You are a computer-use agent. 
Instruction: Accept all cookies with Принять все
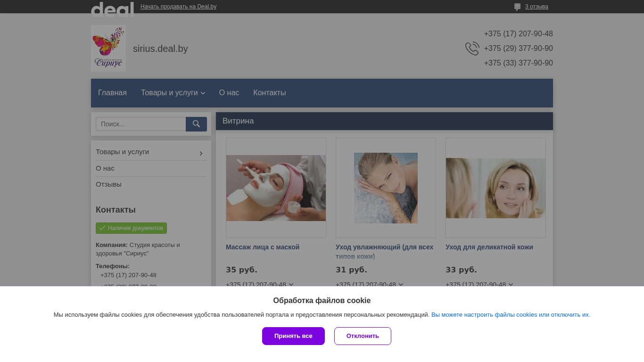[x=293, y=336]
